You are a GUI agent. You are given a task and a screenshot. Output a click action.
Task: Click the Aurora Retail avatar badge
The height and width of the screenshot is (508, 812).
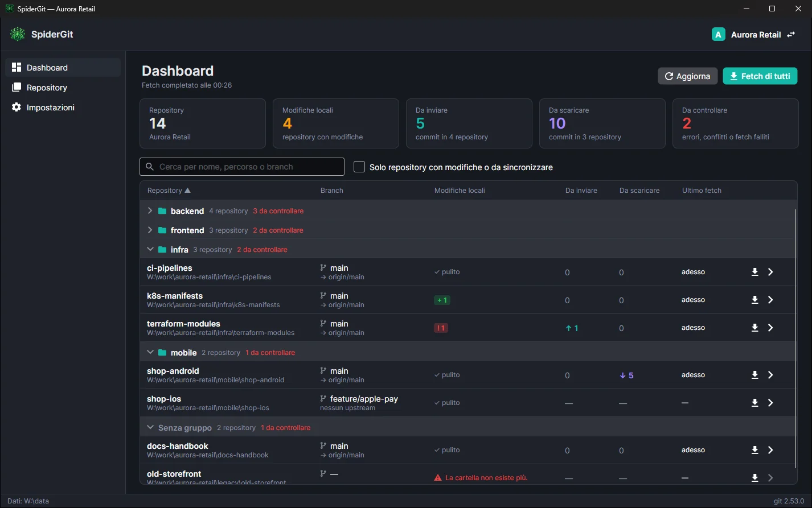pyautogui.click(x=718, y=35)
